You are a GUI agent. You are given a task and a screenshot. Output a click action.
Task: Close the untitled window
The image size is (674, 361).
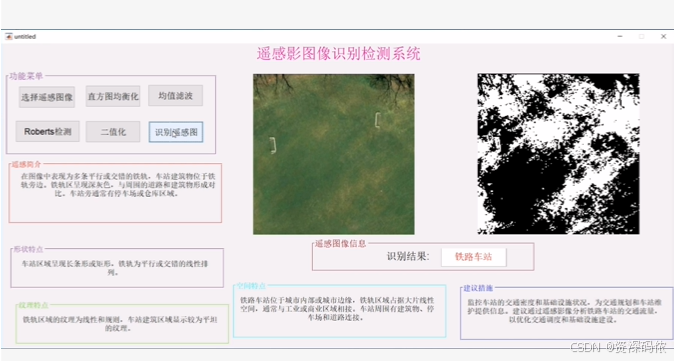[x=663, y=37]
